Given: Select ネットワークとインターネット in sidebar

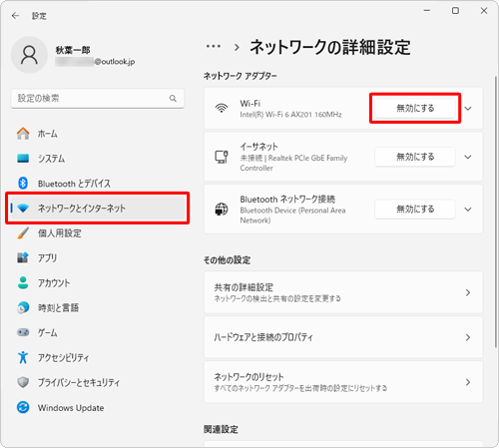Looking at the screenshot, I should click(x=98, y=209).
